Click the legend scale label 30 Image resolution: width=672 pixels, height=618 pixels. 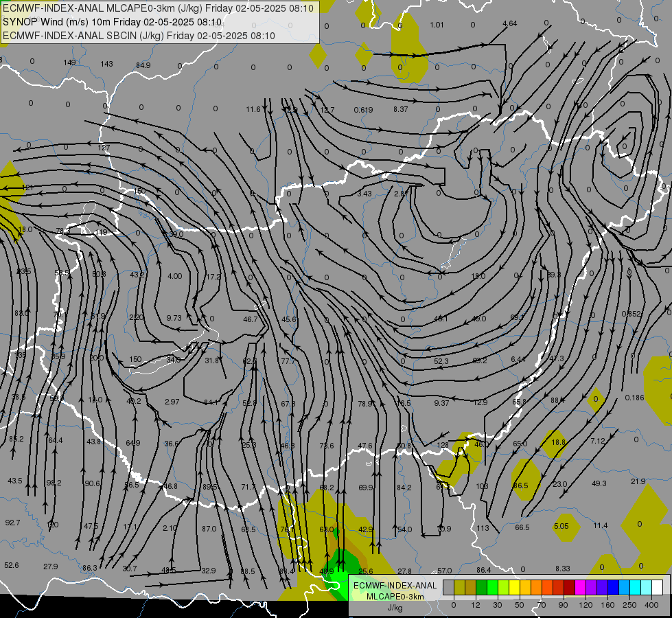point(498,605)
